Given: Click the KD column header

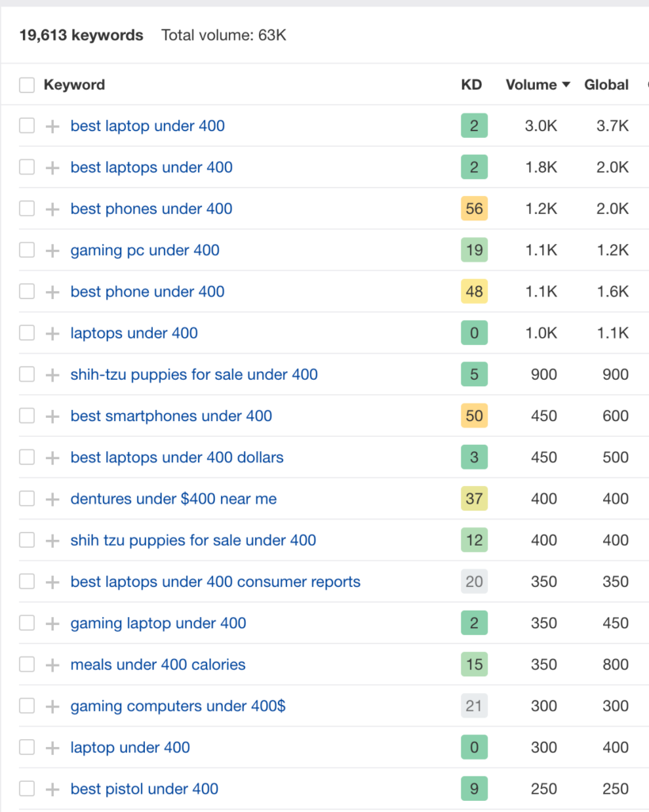Looking at the screenshot, I should (x=471, y=84).
